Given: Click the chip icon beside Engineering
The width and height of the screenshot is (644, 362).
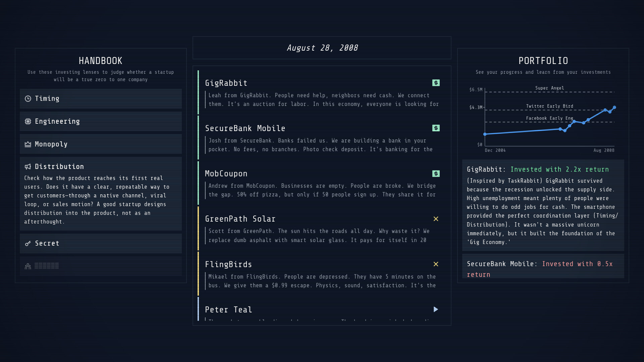Looking at the screenshot, I should click(x=28, y=121).
